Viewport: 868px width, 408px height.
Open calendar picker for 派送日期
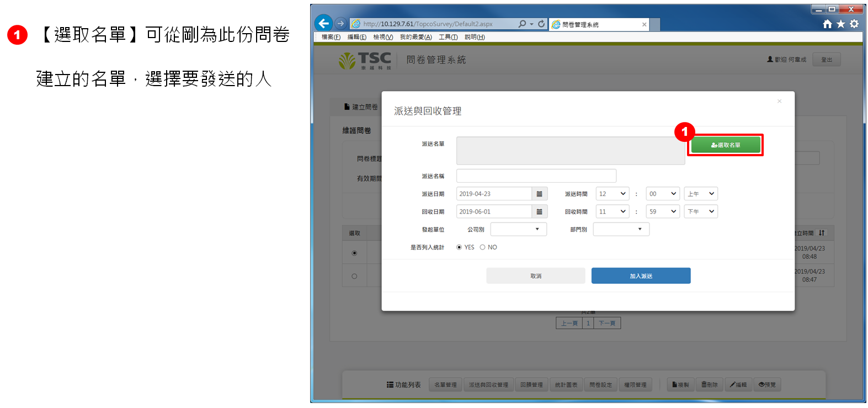coord(539,194)
